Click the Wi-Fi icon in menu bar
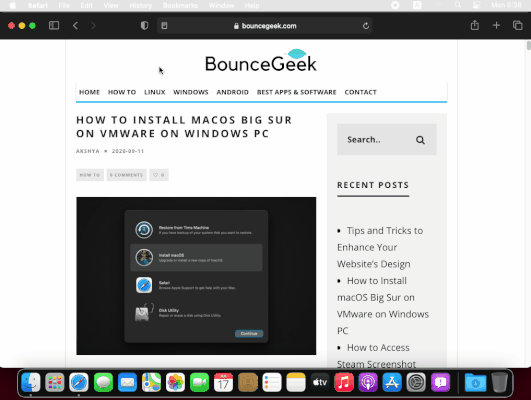Screen dimensions: 531x400 tap(439, 5)
